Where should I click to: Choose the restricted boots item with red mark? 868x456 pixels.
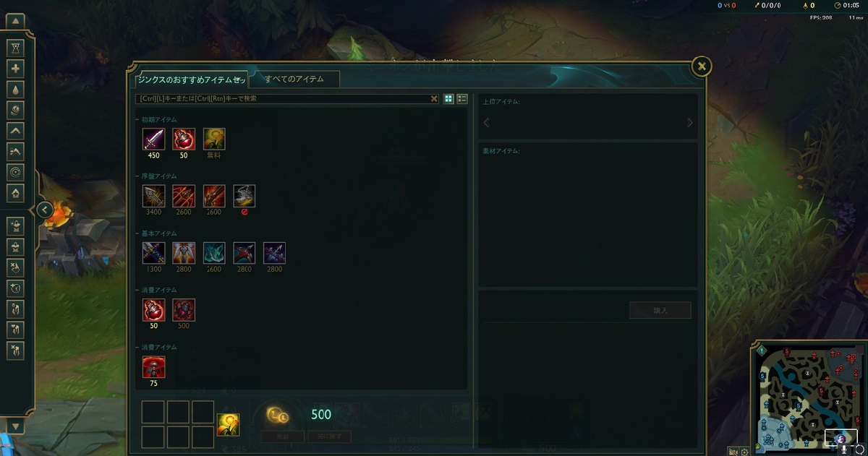[244, 196]
